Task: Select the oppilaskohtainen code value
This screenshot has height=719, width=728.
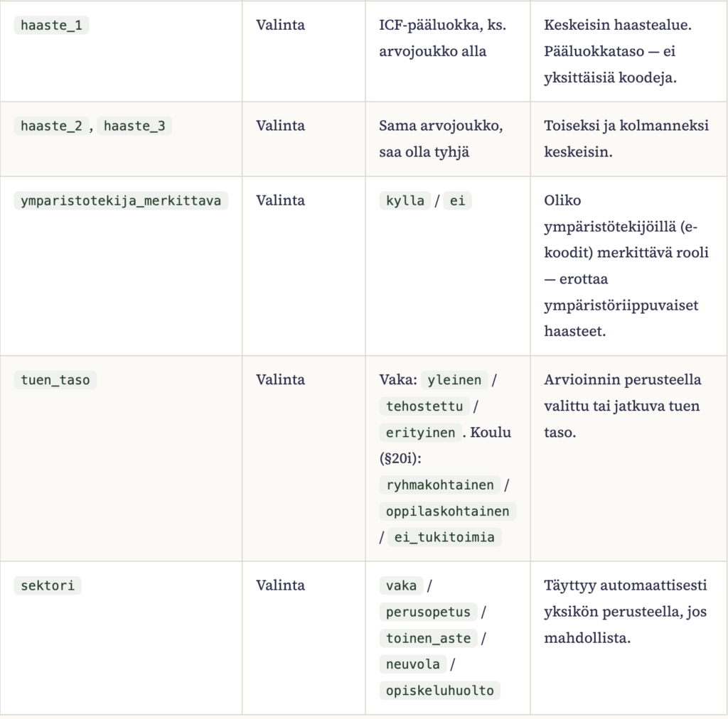Action: 448,511
